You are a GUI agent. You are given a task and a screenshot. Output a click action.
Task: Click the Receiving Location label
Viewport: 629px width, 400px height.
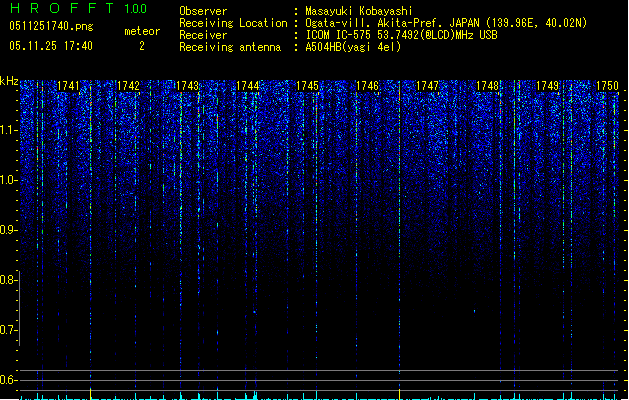point(233,23)
